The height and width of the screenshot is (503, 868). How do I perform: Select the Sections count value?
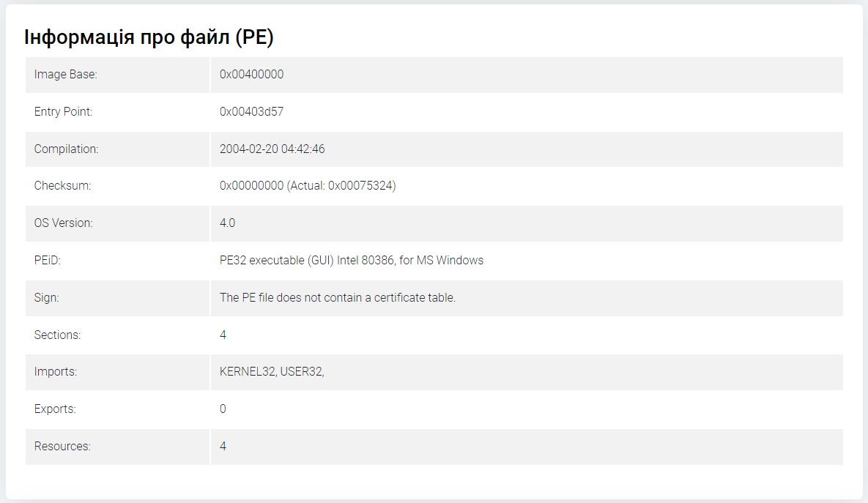pyautogui.click(x=223, y=335)
